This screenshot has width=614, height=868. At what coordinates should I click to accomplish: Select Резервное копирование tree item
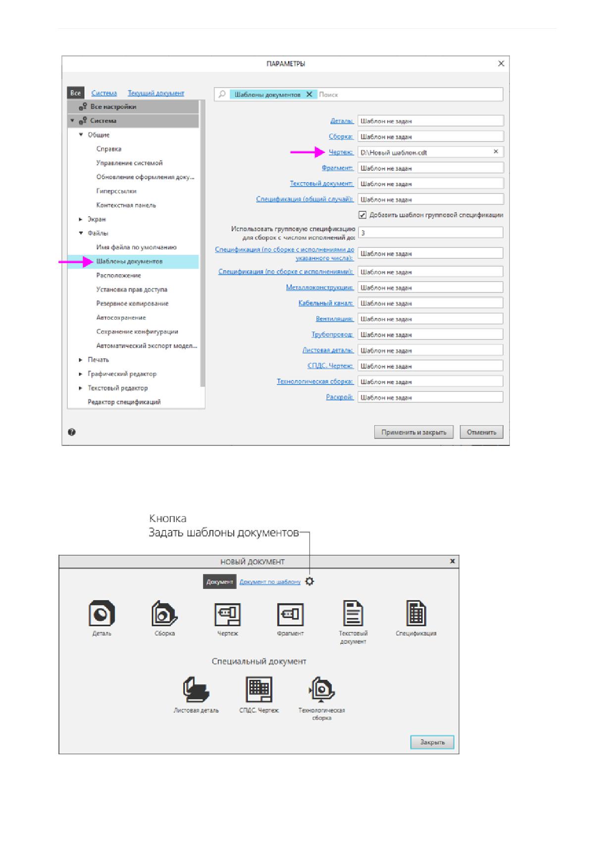tap(132, 303)
